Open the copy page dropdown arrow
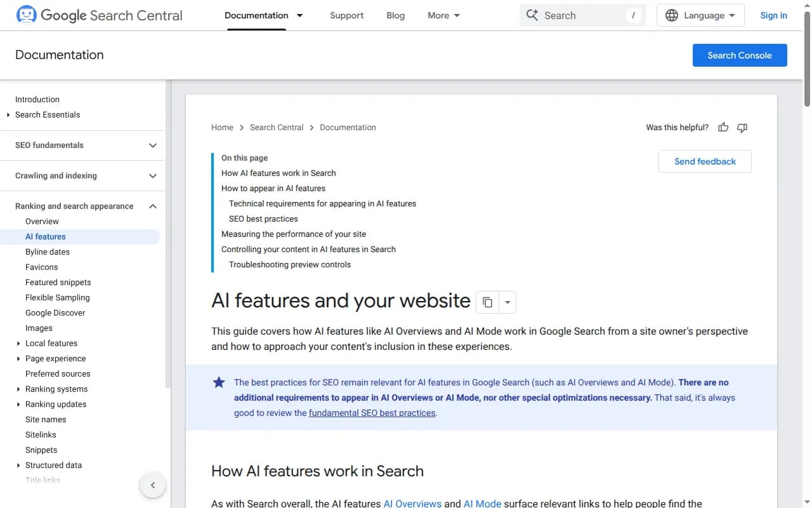This screenshot has width=812, height=508. tap(507, 302)
